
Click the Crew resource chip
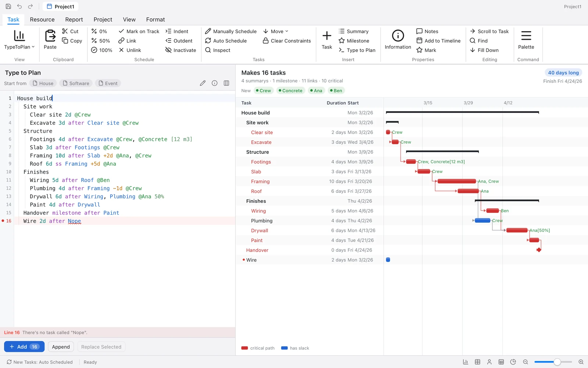point(263,91)
